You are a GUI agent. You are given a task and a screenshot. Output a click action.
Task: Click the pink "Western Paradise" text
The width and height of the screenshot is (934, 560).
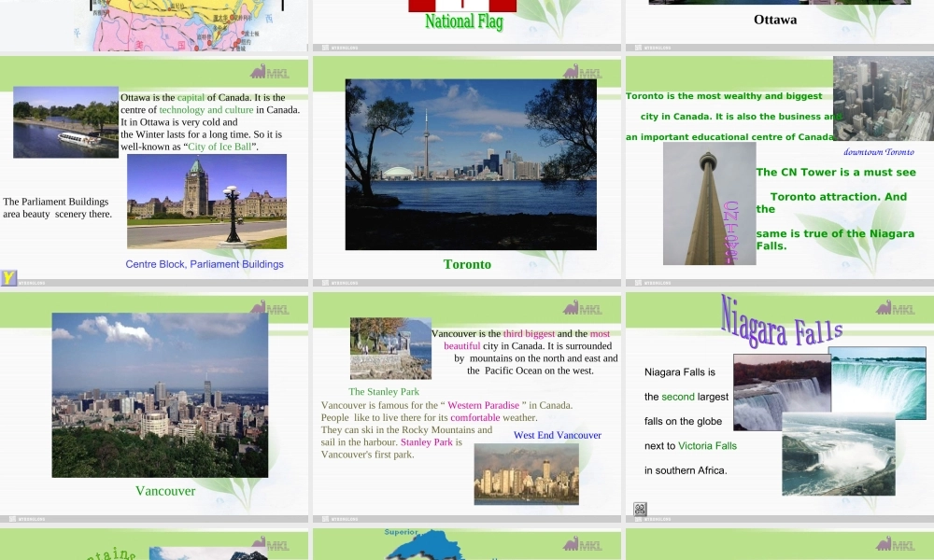pos(483,405)
